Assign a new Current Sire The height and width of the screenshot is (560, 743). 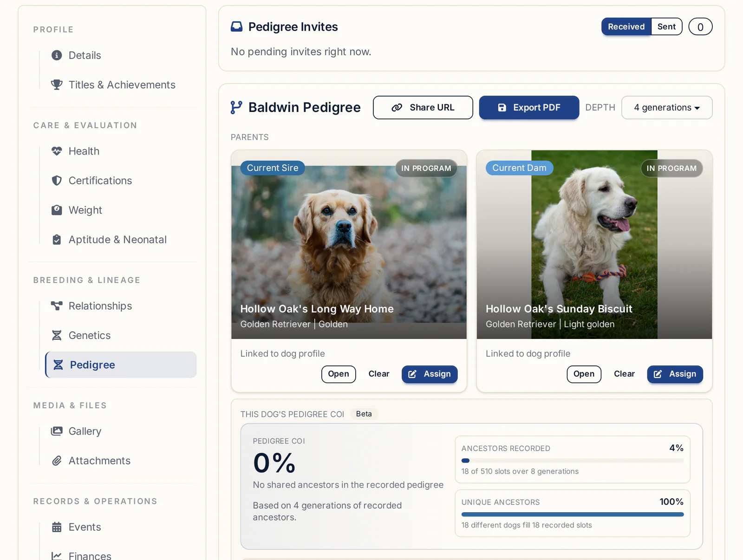tap(430, 374)
